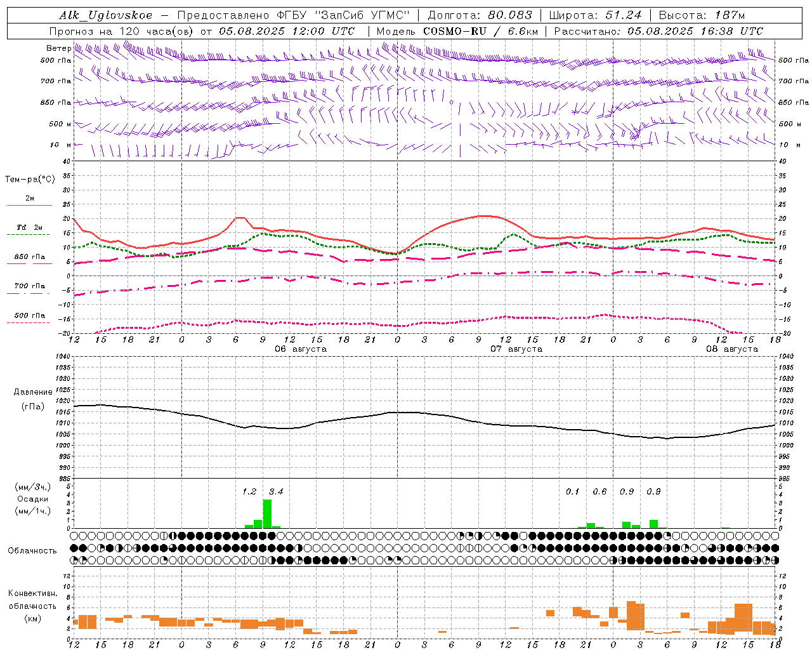The image size is (812, 650).
Task: Click the solid line sample under '2м' legend
Action: [29, 205]
